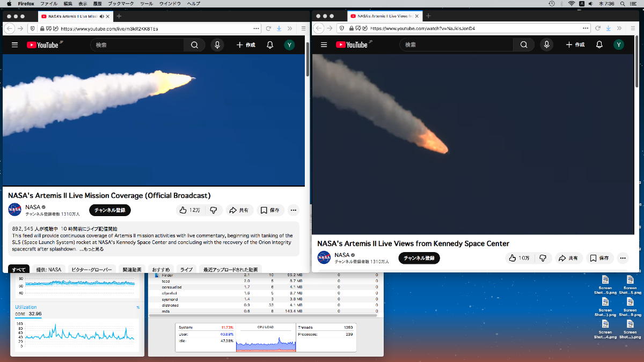Screen dimensions: 644x362
Task: Select 関連動画 filter chip
Action: click(131, 270)
